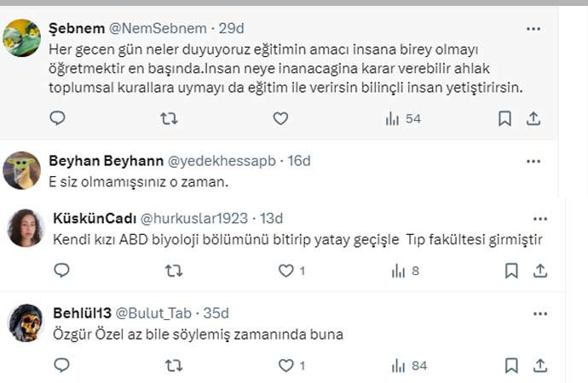The width and height of the screenshot is (588, 383).
Task: Open more options on Beyhan Beyhann's tweet
Action: coord(533,161)
